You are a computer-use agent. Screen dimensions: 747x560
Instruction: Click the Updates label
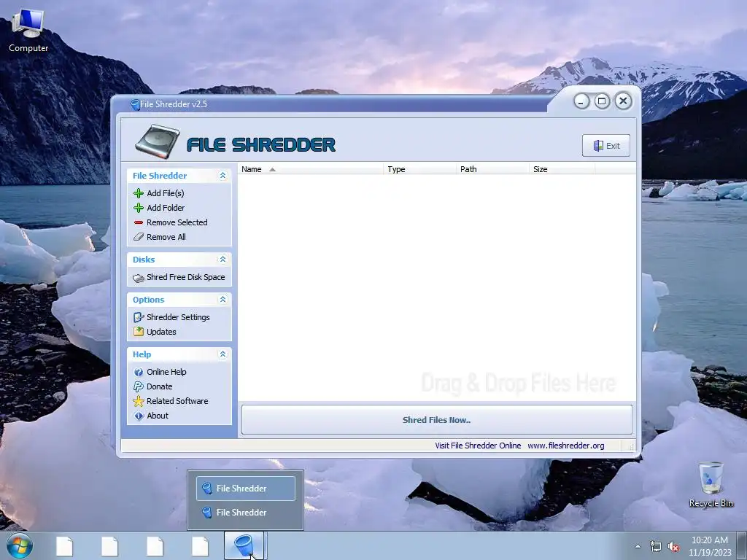pyautogui.click(x=161, y=332)
